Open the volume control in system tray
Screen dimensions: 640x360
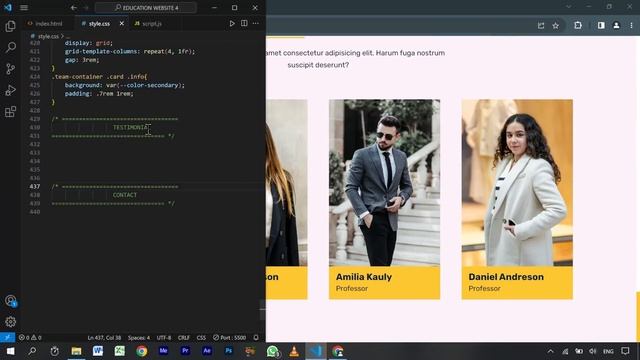tap(593, 351)
